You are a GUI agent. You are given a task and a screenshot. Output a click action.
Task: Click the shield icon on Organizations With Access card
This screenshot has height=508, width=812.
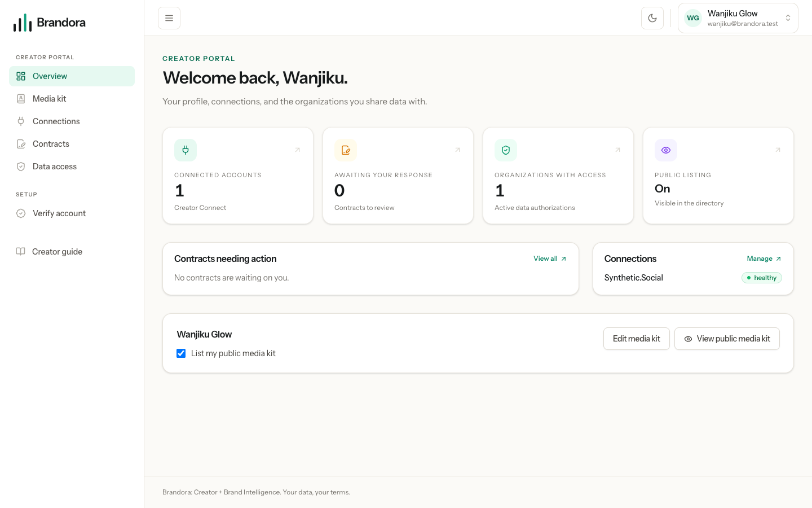tap(506, 150)
